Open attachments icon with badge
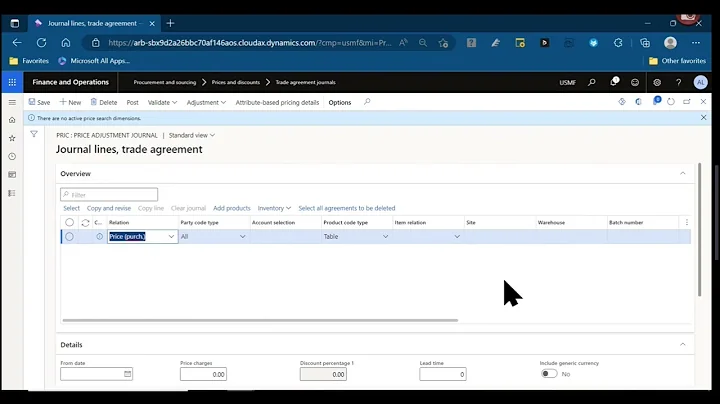Screen dimensions: 720x404 click(656, 101)
